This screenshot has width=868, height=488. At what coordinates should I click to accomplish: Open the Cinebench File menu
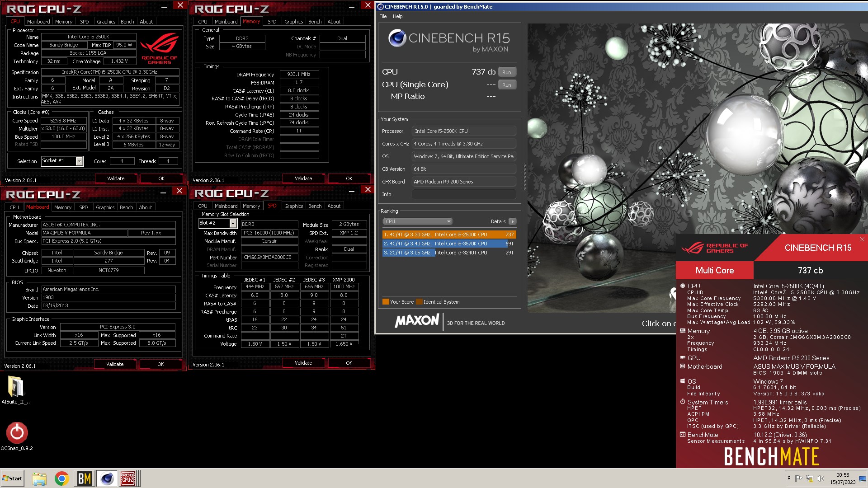tap(383, 16)
